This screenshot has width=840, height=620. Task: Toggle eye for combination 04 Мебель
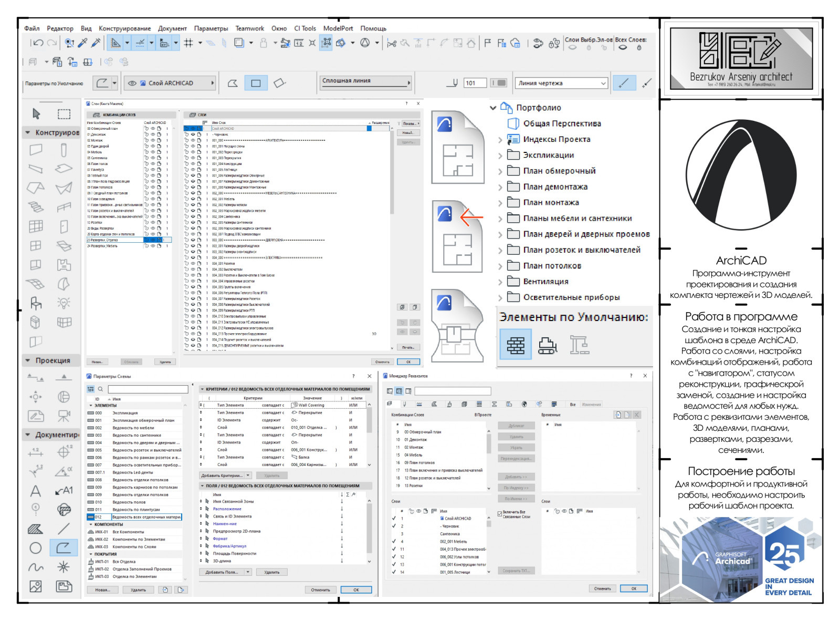pyautogui.click(x=153, y=152)
